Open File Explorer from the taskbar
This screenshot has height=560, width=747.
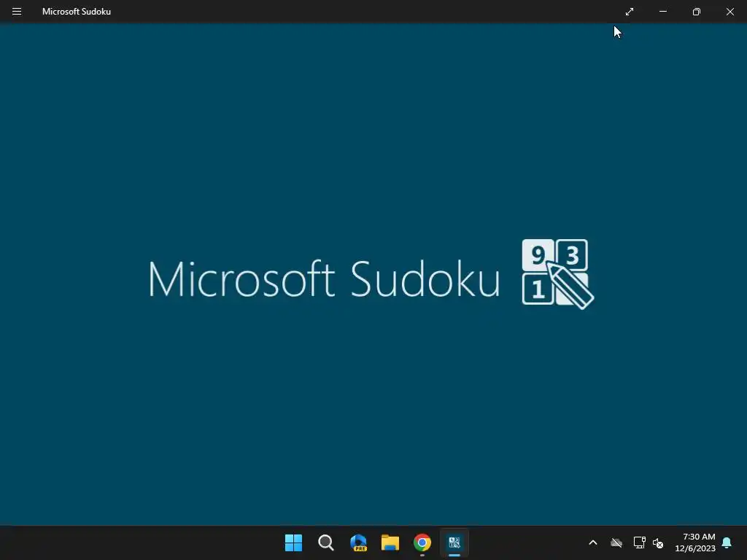390,542
